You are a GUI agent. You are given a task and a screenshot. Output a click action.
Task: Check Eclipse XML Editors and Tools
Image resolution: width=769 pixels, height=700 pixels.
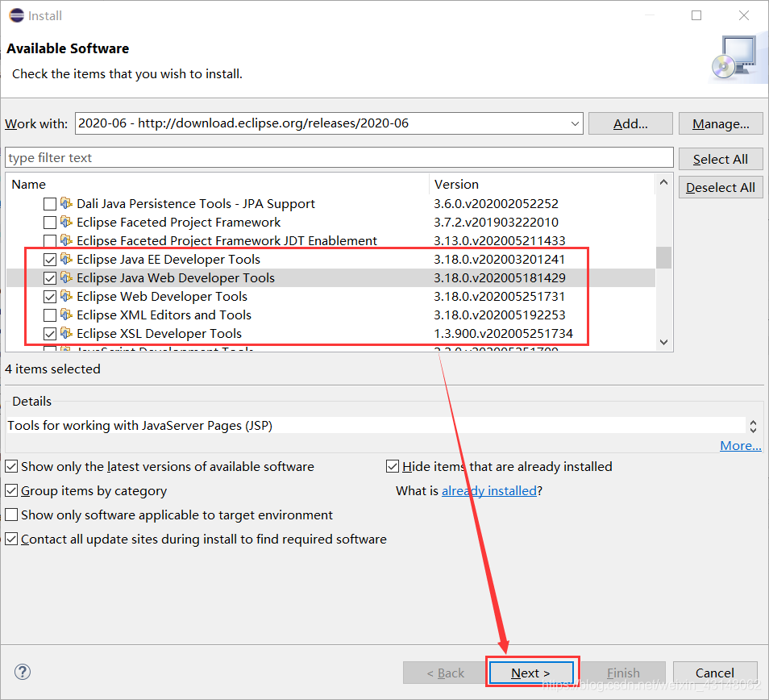(x=49, y=315)
